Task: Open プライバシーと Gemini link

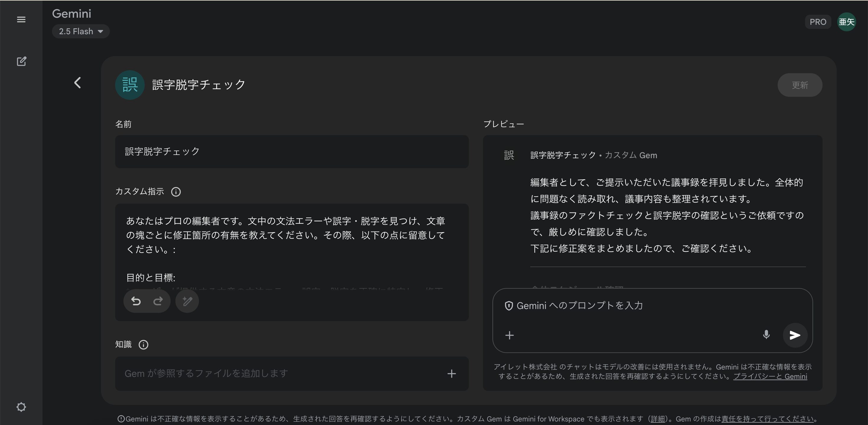Action: 770,376
